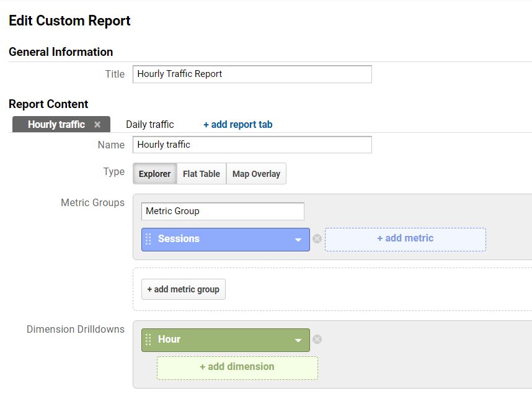The height and width of the screenshot is (401, 532).
Task: Click the drag handle on the Sessions metric
Action: pos(149,239)
